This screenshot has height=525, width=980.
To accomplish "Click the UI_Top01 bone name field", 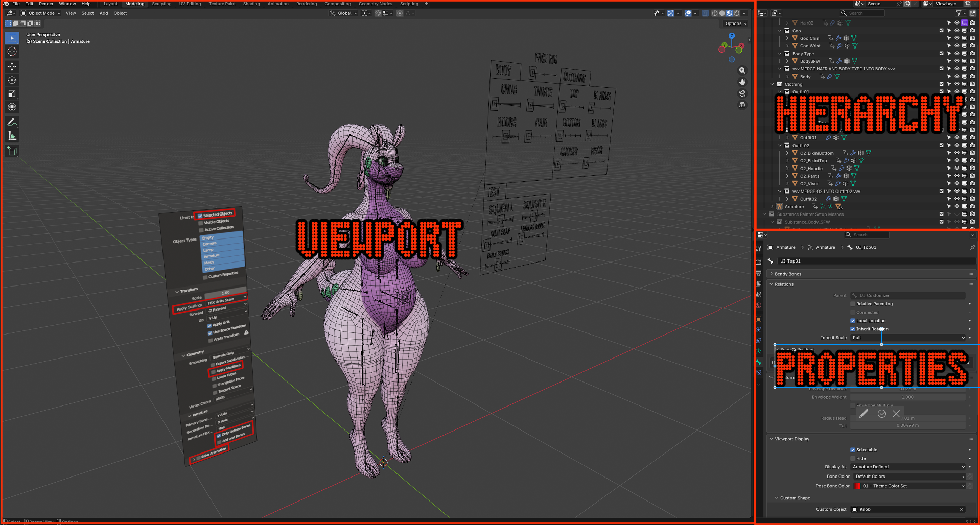I will (876, 261).
